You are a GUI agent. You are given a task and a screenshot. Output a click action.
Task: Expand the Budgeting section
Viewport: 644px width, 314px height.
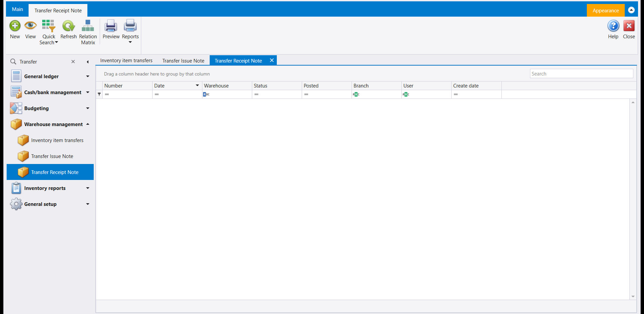point(88,108)
